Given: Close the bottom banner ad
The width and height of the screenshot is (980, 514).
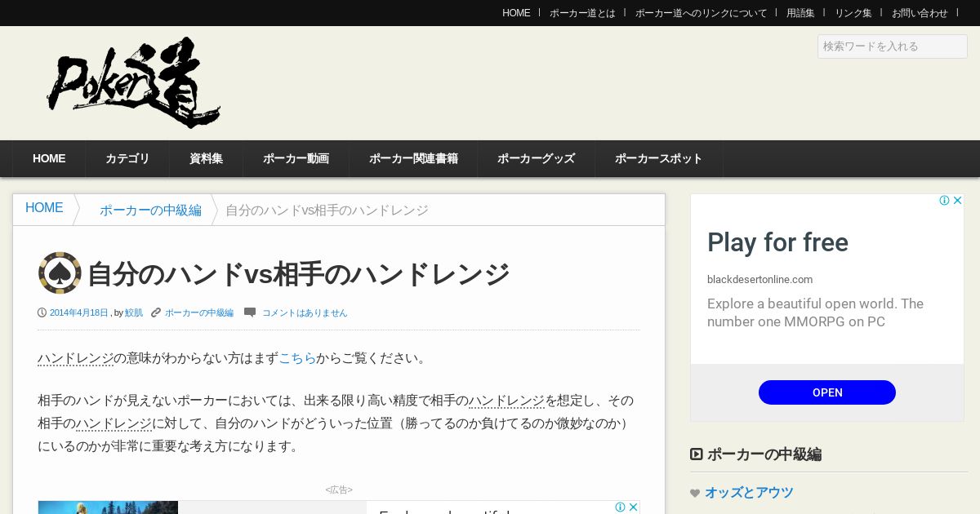Looking at the screenshot, I should point(633,507).
